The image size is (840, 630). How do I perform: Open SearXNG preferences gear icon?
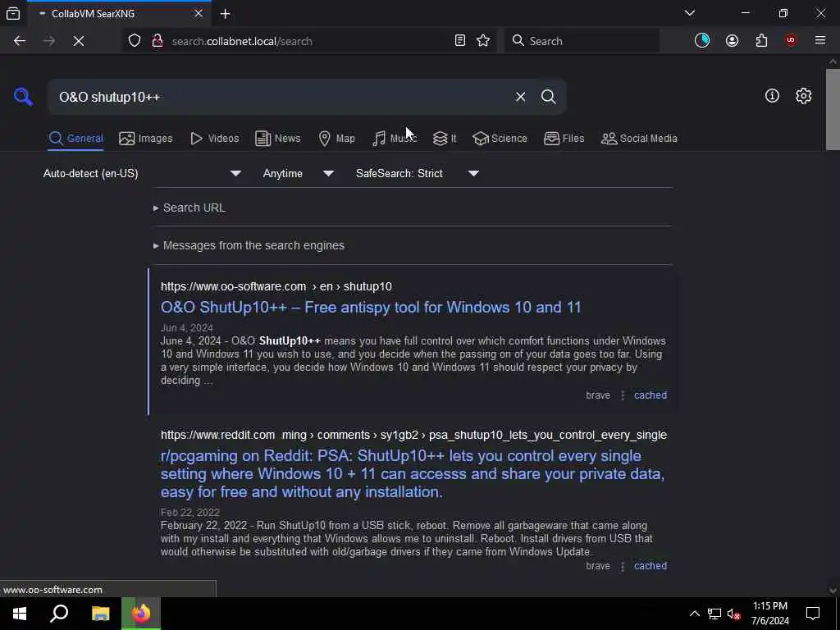[x=803, y=96]
